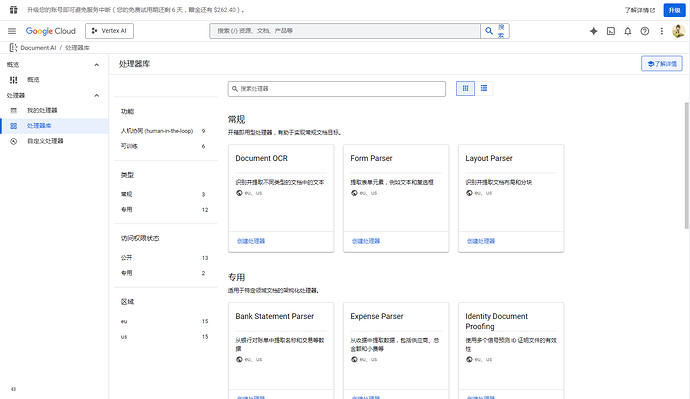Open the three-dot more options menu
The image size is (690, 399).
(x=661, y=31)
